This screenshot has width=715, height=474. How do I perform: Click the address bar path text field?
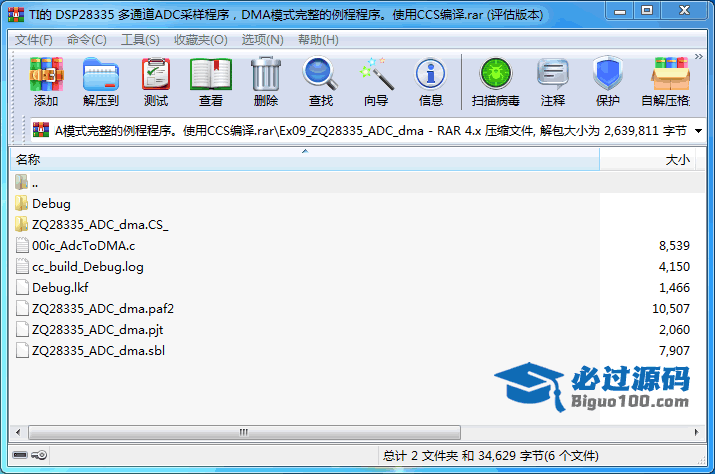[370, 131]
